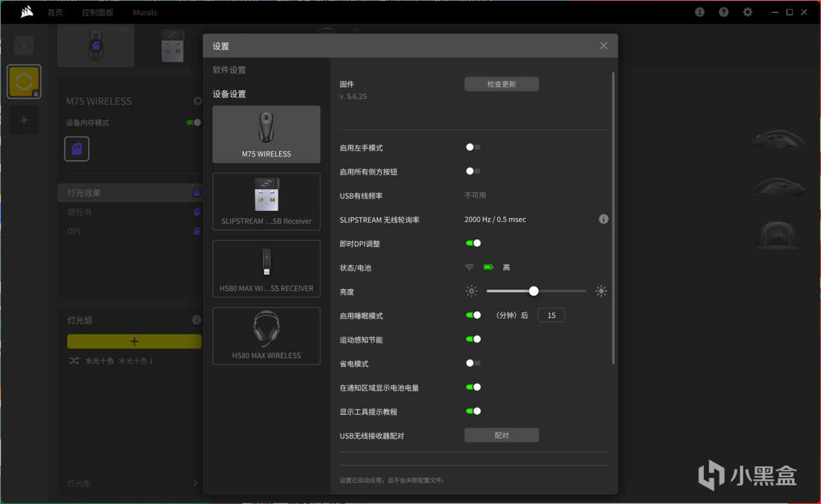821x504 pixels.
Task: Click the sleep mode minutes field showing 15
Action: click(x=551, y=315)
